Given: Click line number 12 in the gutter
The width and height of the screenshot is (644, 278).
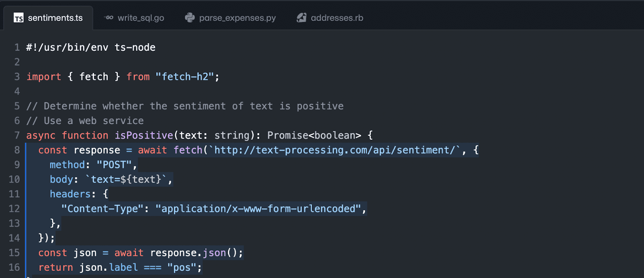Looking at the screenshot, I should (x=14, y=209).
